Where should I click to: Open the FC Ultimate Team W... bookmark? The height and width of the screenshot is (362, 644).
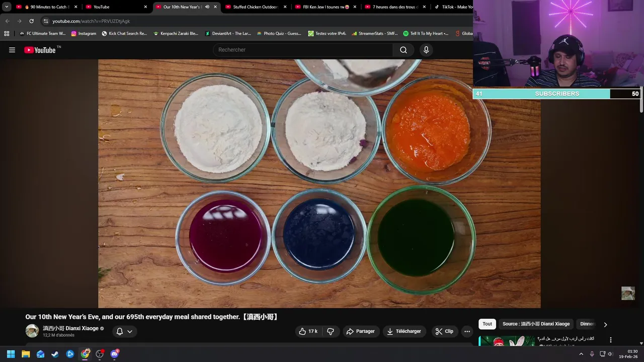pos(42,34)
